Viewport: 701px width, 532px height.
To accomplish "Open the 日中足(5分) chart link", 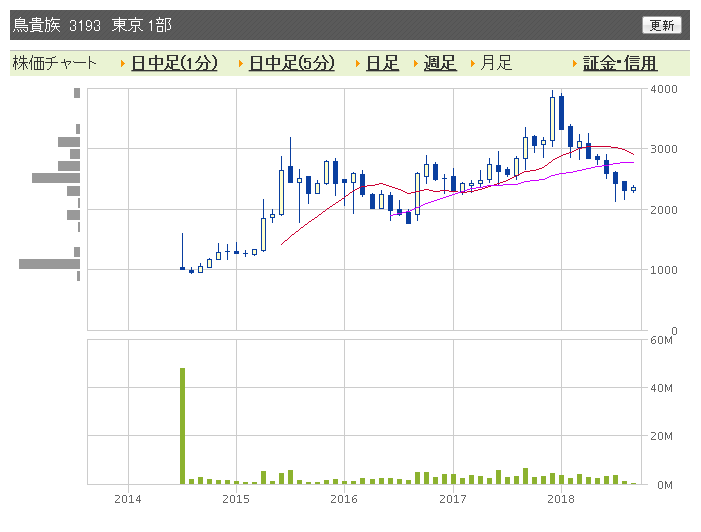I will (x=291, y=63).
